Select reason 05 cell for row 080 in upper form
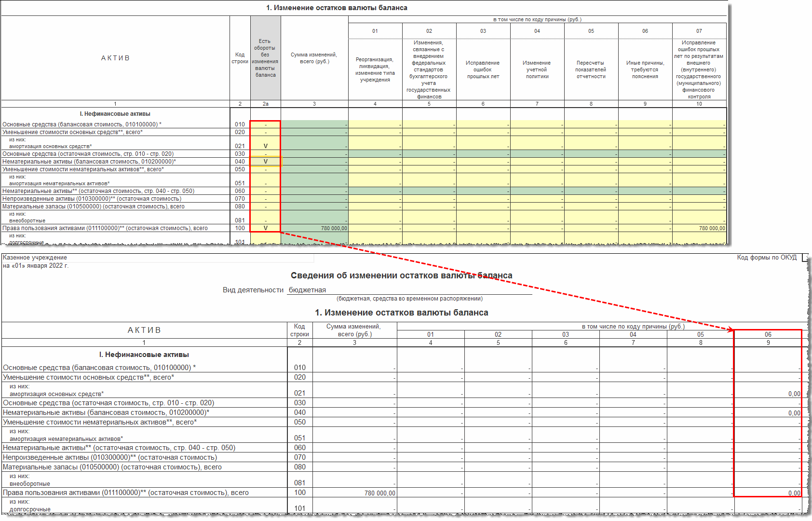Viewport: 812px width, 521px height. coord(591,206)
